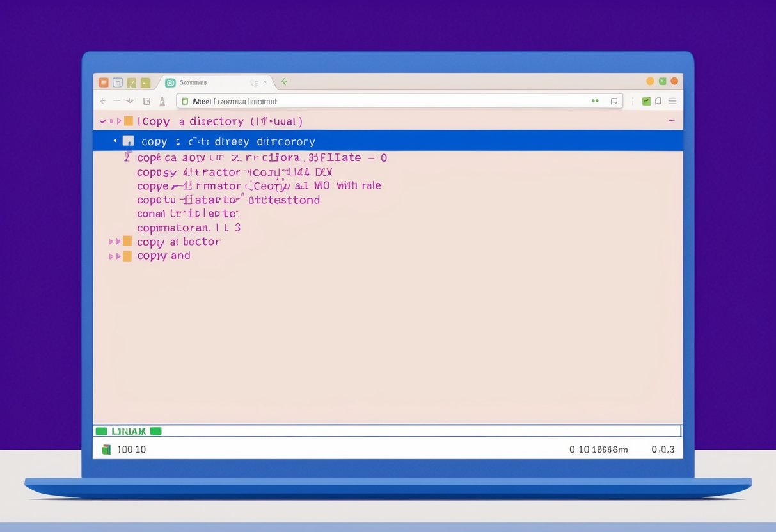Image resolution: width=776 pixels, height=532 pixels.
Task: Click the green site icon inside the address bar
Action: tap(185, 100)
